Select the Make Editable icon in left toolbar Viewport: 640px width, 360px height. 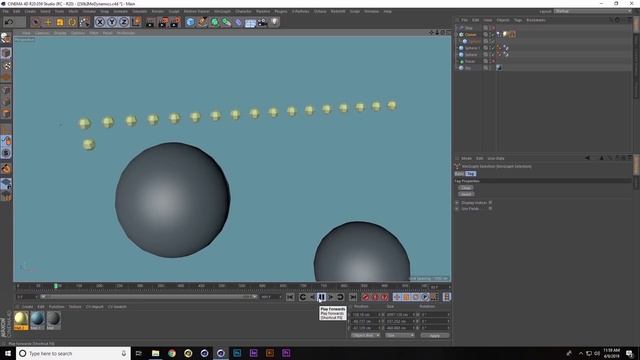point(6,39)
